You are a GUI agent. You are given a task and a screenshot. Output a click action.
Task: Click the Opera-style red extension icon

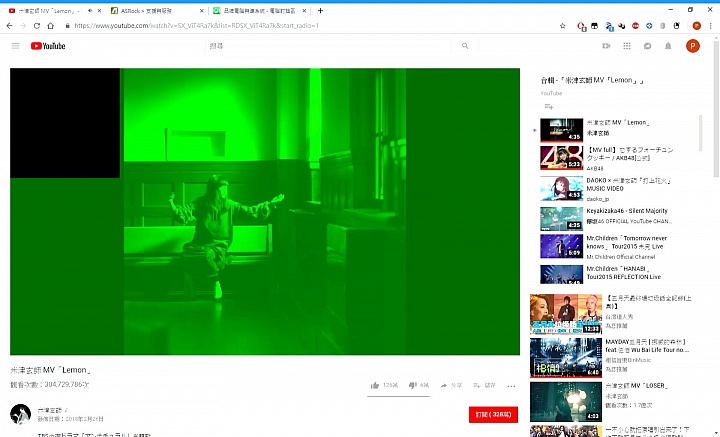click(x=581, y=26)
